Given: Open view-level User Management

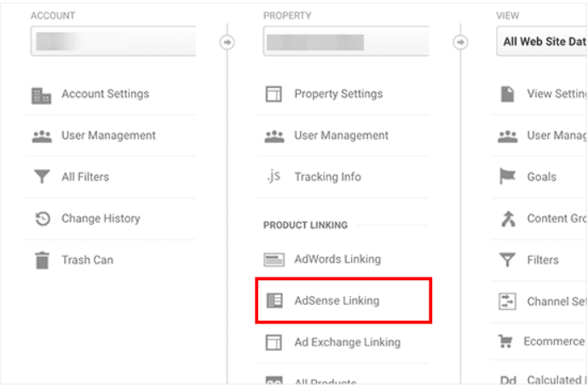Looking at the screenshot, I should click(556, 135).
